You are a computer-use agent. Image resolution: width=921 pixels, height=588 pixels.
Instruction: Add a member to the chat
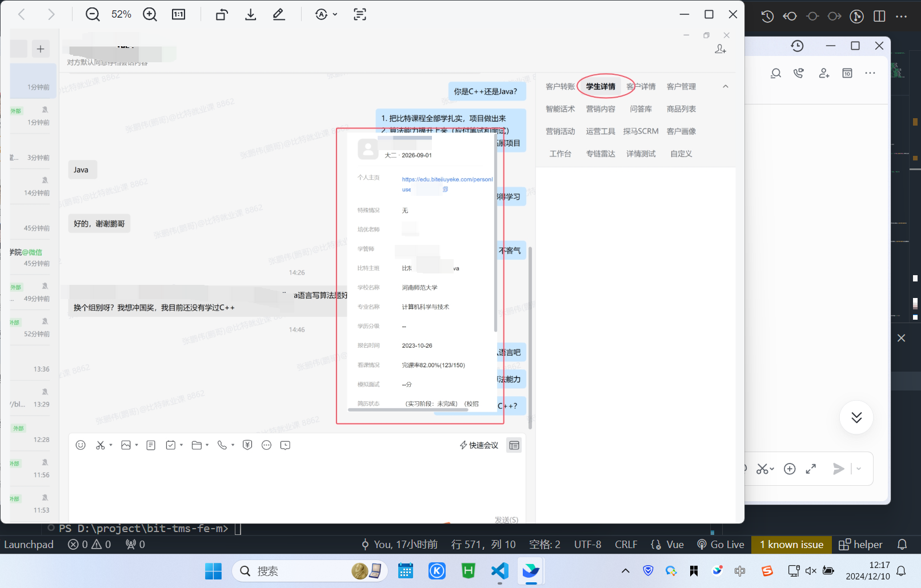click(x=824, y=73)
